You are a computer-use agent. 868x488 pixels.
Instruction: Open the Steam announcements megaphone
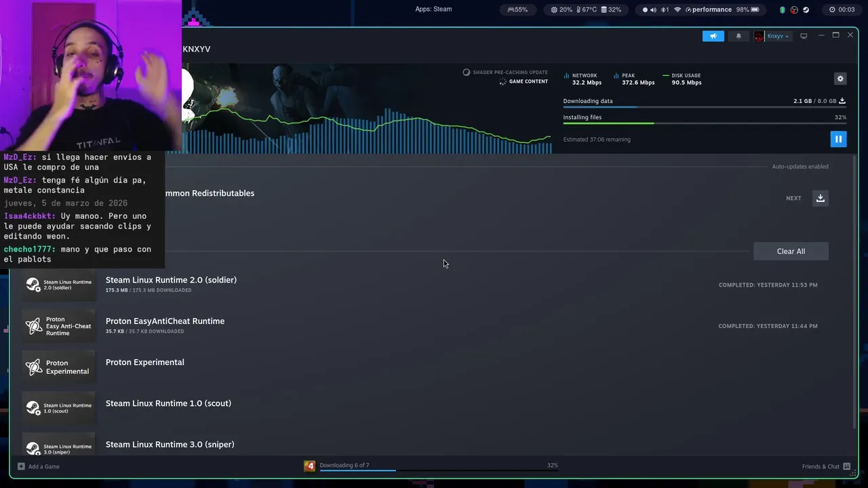(713, 36)
